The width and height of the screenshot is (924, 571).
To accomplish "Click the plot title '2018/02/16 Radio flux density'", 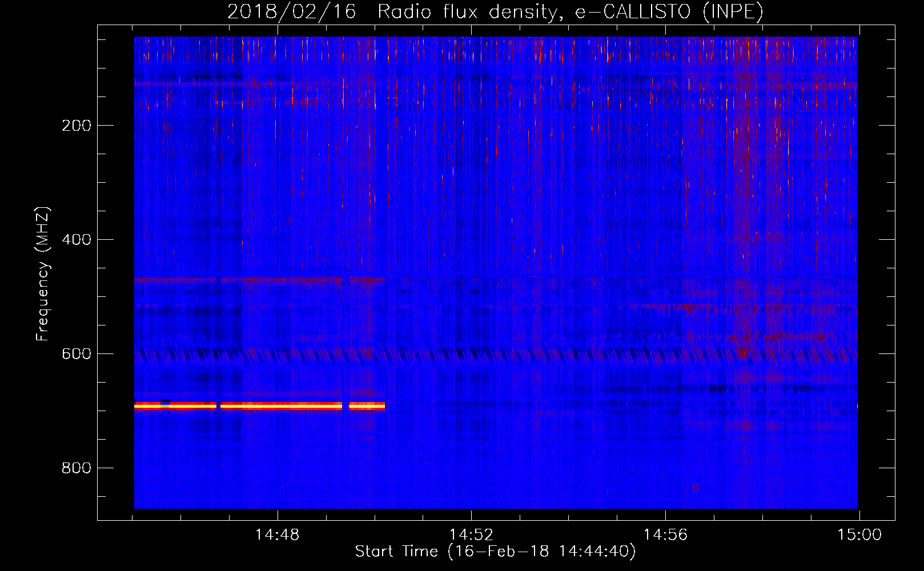I will click(x=495, y=11).
